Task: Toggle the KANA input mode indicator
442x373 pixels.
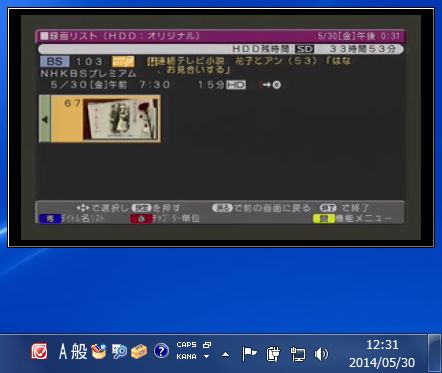Action: click(x=186, y=357)
